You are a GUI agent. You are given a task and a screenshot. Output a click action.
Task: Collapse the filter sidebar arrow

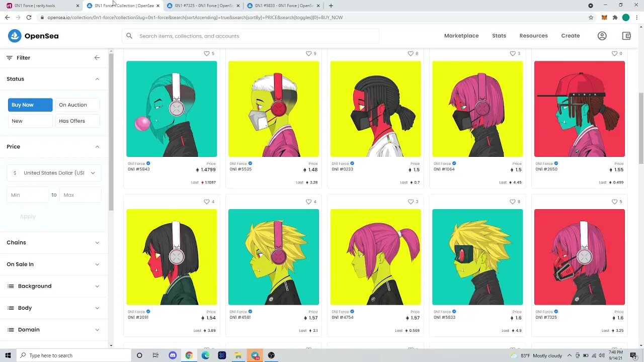(97, 58)
